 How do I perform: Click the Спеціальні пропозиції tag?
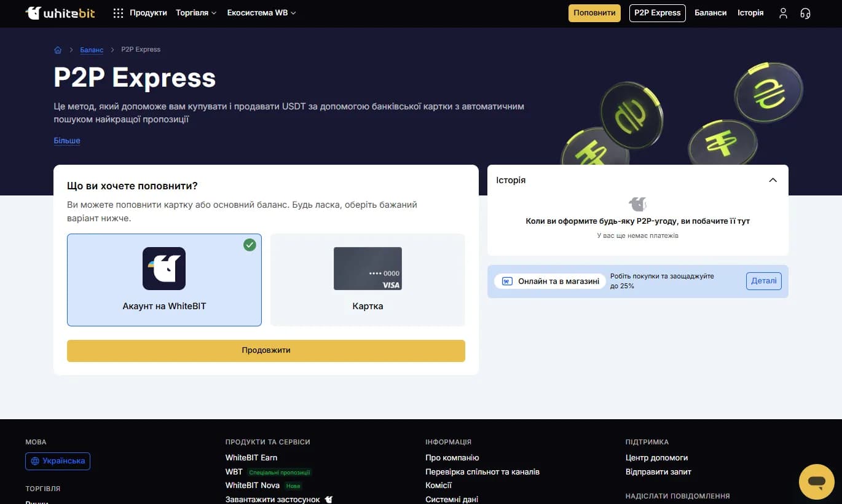tap(280, 473)
